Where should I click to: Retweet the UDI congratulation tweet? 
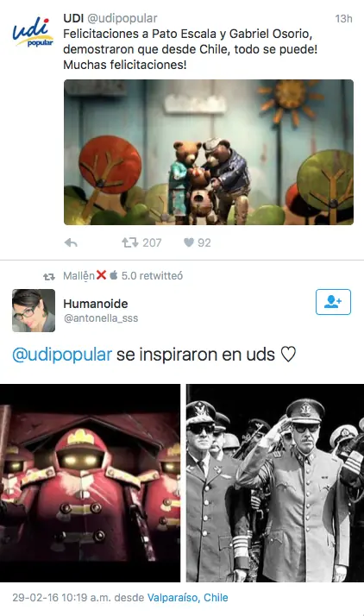tap(130, 242)
